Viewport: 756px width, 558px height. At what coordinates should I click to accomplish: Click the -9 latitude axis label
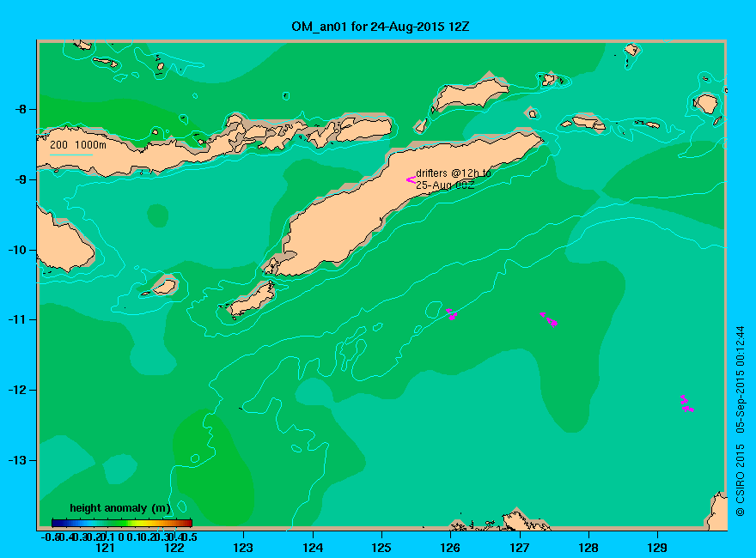click(x=21, y=179)
